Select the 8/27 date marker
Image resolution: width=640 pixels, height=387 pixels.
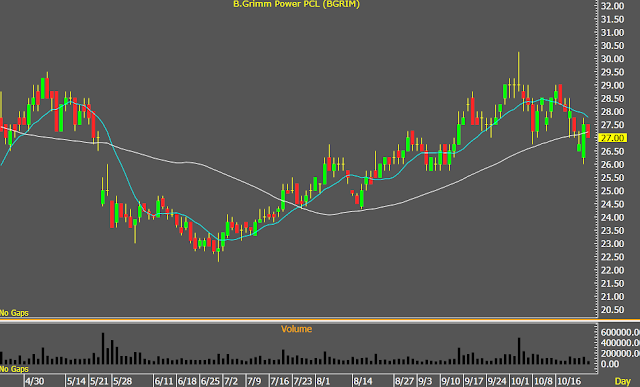(x=404, y=381)
